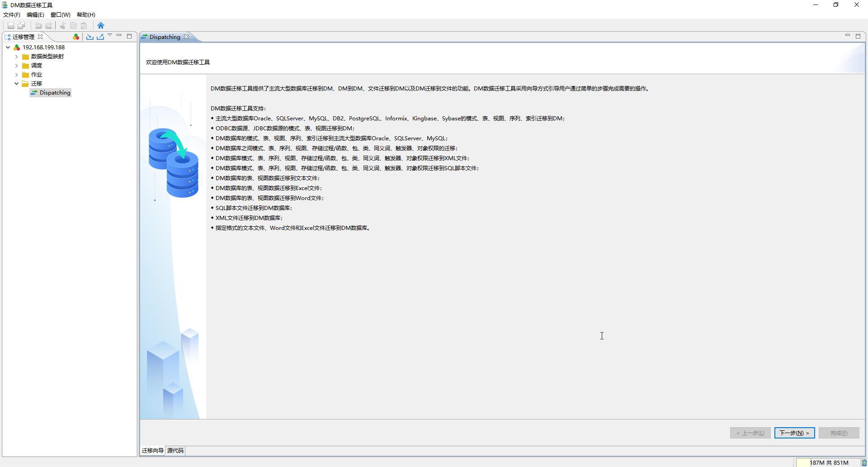Click the export icon in 迁移管理 panel
Viewport: 868px width, 467px height.
point(100,37)
